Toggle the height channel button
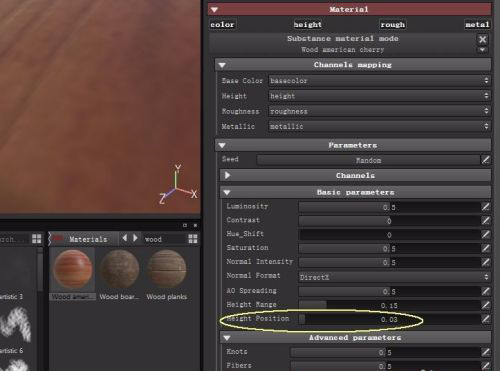500x371 pixels. 308,24
